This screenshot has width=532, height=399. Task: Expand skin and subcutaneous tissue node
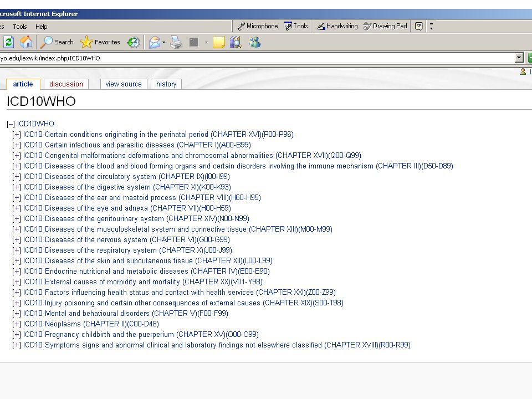point(17,261)
